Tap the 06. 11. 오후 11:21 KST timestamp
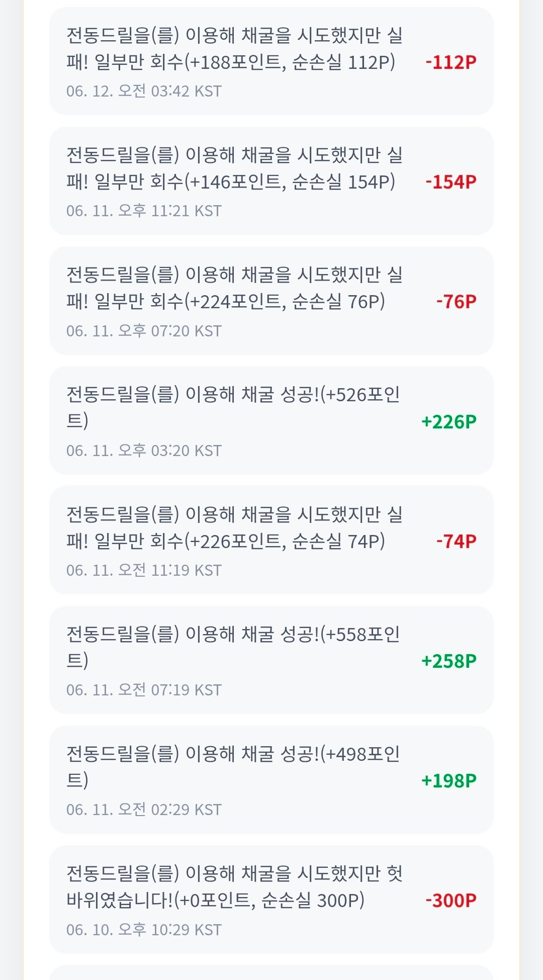543x980 pixels. click(x=144, y=211)
